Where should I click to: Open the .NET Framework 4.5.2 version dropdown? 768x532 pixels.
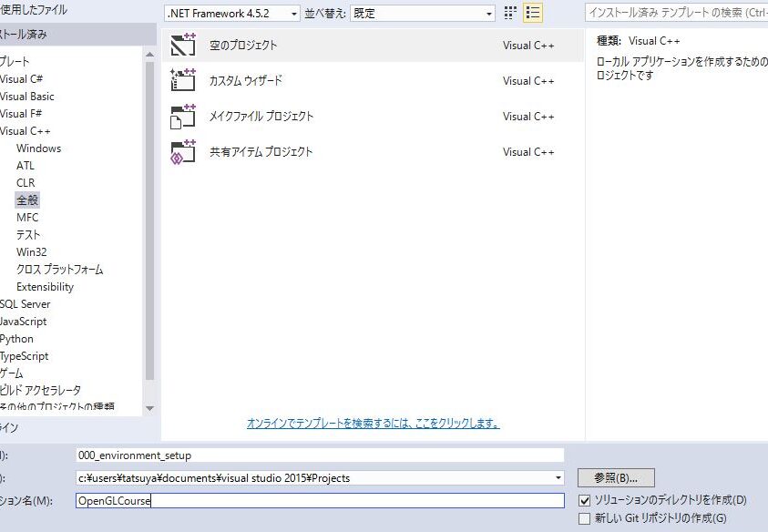(231, 14)
